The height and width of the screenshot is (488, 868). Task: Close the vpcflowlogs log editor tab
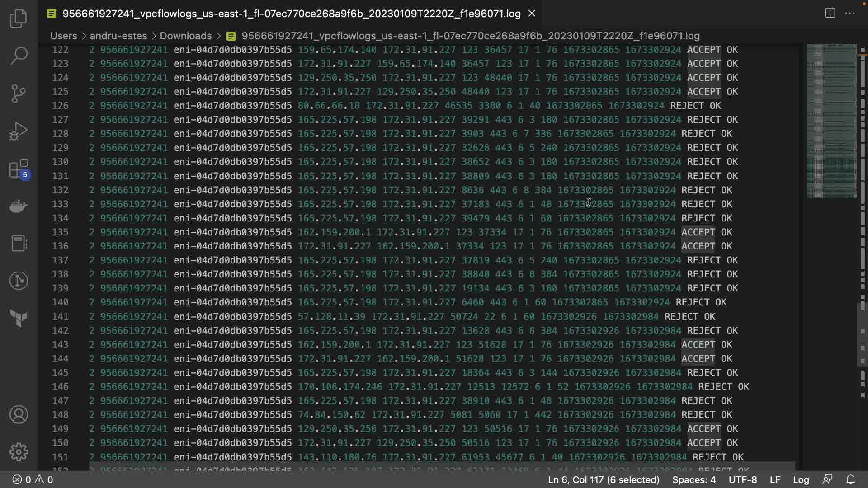click(x=532, y=14)
